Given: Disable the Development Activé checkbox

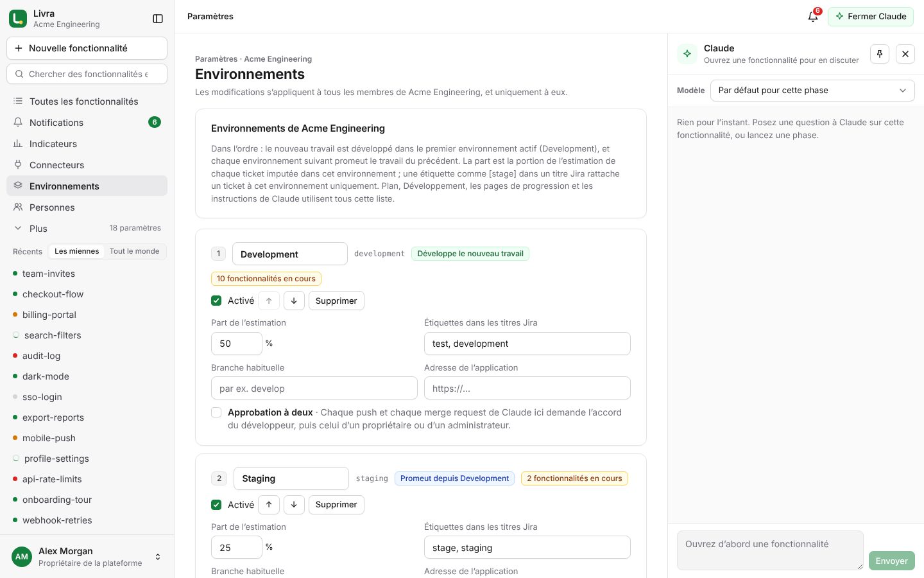Looking at the screenshot, I should 216,301.
